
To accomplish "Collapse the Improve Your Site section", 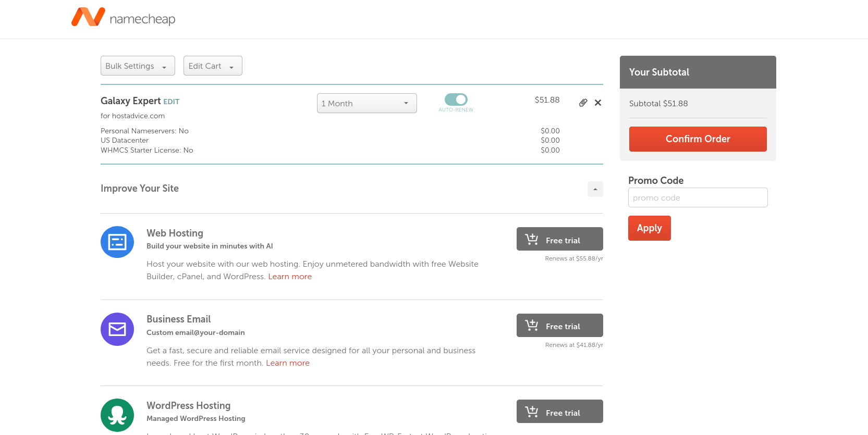I will click(595, 189).
